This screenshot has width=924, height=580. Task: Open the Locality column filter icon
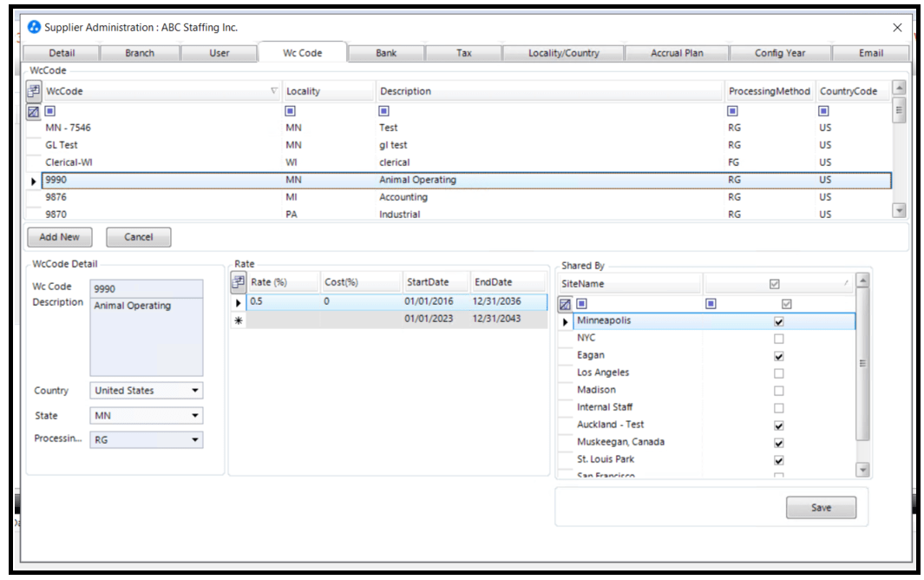point(291,109)
